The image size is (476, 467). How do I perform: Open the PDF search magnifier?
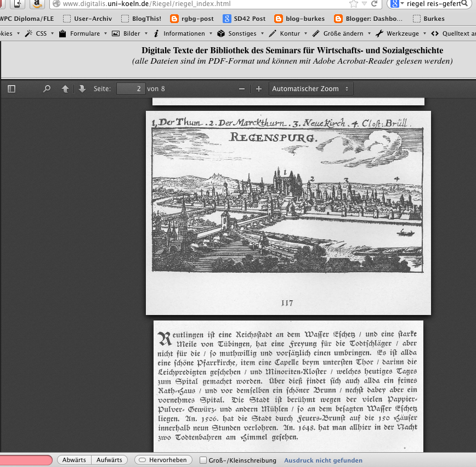click(x=47, y=89)
